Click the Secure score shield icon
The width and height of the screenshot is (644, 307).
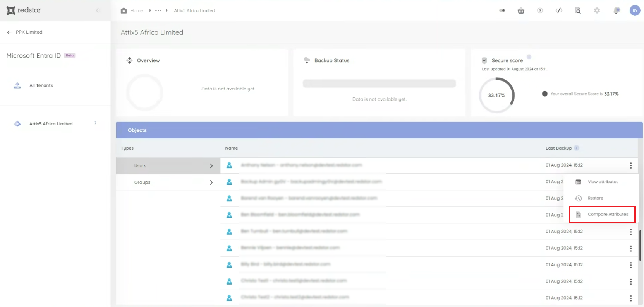click(484, 60)
